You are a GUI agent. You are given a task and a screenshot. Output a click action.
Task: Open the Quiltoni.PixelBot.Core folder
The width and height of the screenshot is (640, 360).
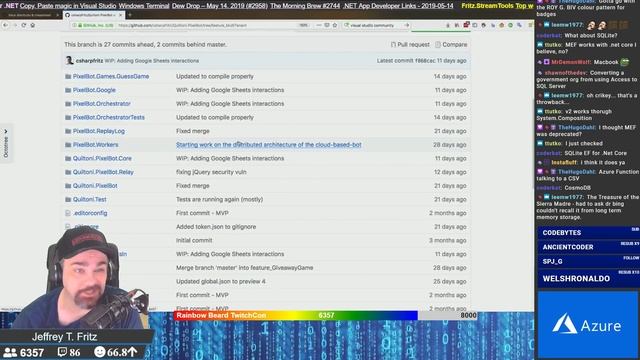tap(102, 158)
